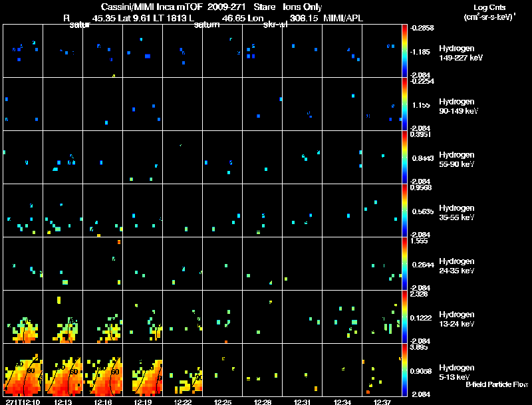Select the 13-24 keV image panel at 12:13
Image resolution: width=532 pixels, height=405 pixels.
pos(63,317)
